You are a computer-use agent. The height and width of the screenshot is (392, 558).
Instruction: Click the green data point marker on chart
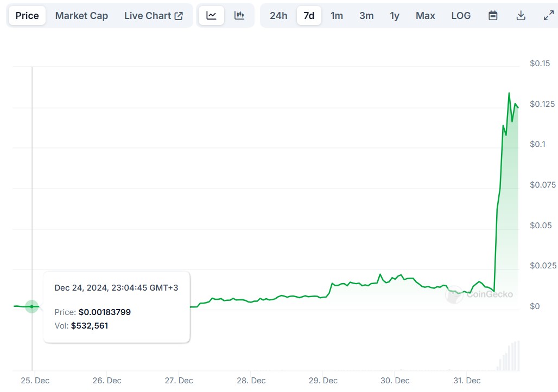tap(32, 306)
